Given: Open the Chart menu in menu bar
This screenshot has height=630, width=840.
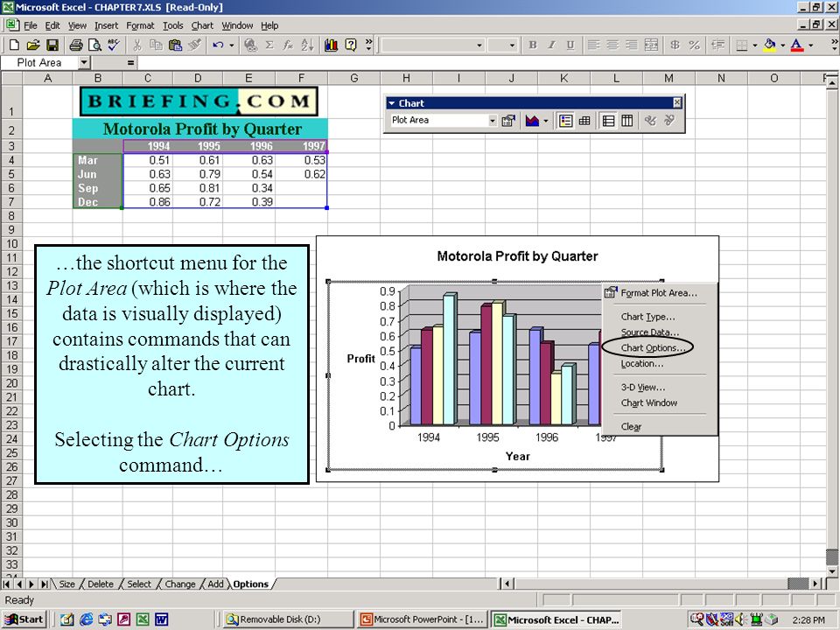Looking at the screenshot, I should coord(202,25).
